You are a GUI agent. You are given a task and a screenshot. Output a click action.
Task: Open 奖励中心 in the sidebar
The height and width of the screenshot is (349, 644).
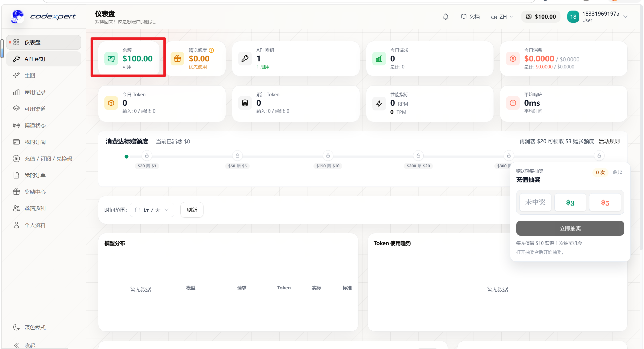click(44, 192)
